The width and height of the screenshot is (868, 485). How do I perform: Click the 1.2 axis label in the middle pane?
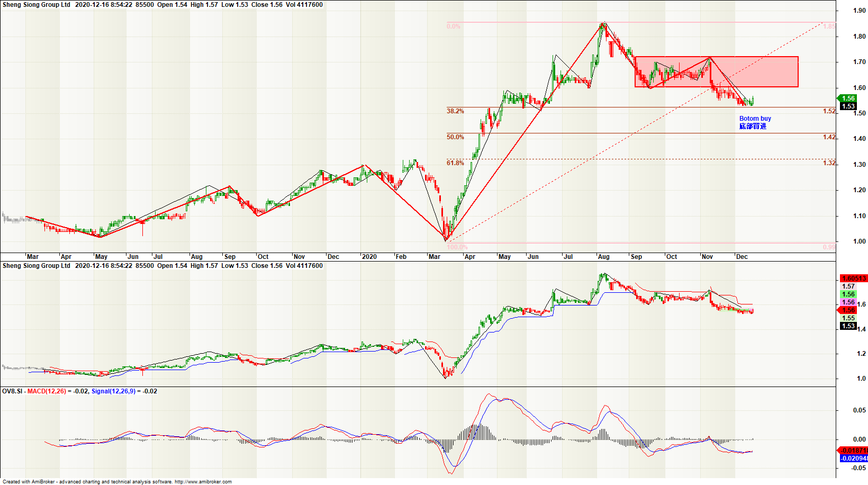[862, 354]
